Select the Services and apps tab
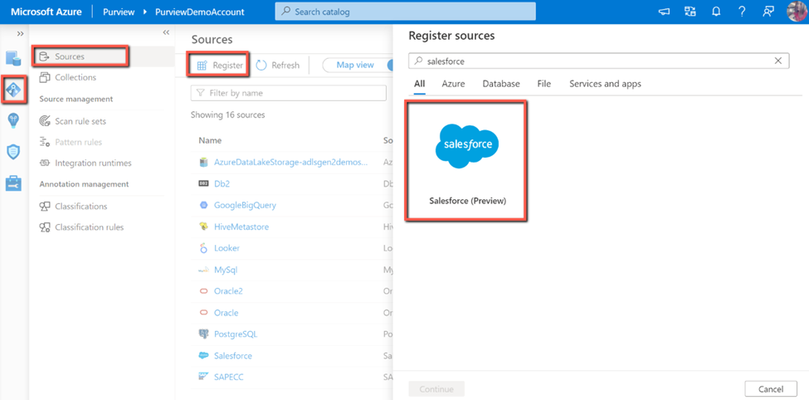 click(605, 84)
